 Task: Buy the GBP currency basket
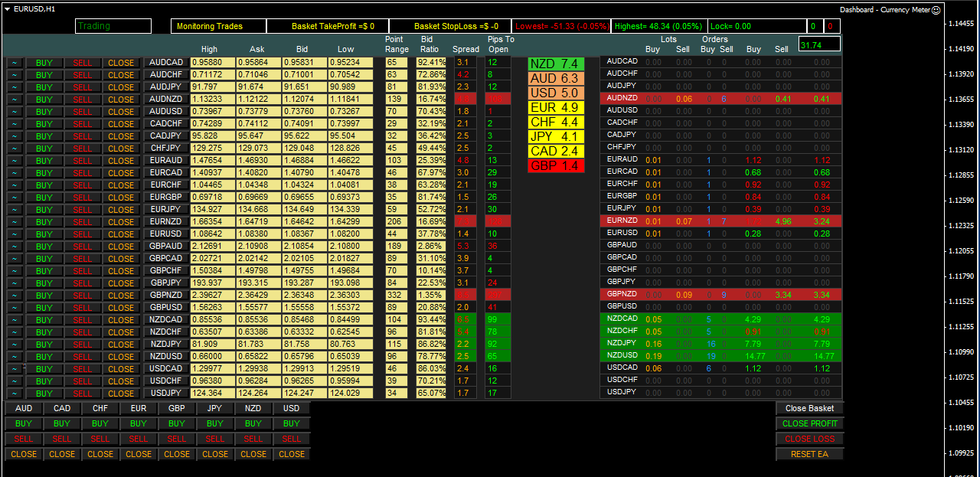pyautogui.click(x=177, y=423)
